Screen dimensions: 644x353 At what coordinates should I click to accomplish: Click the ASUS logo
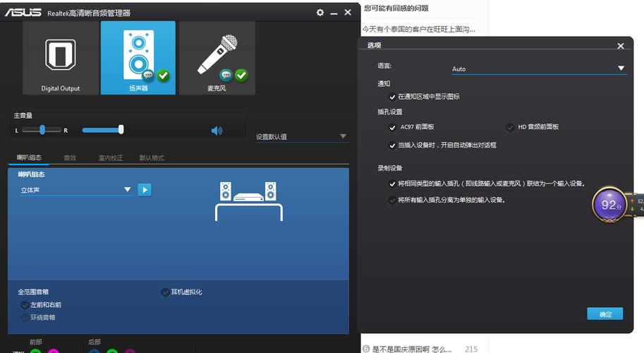(23, 13)
